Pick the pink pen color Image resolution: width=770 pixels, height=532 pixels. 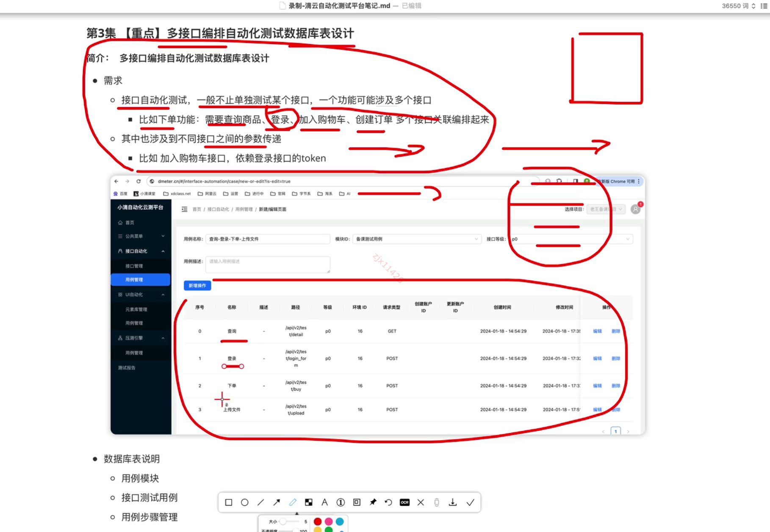coord(329,521)
